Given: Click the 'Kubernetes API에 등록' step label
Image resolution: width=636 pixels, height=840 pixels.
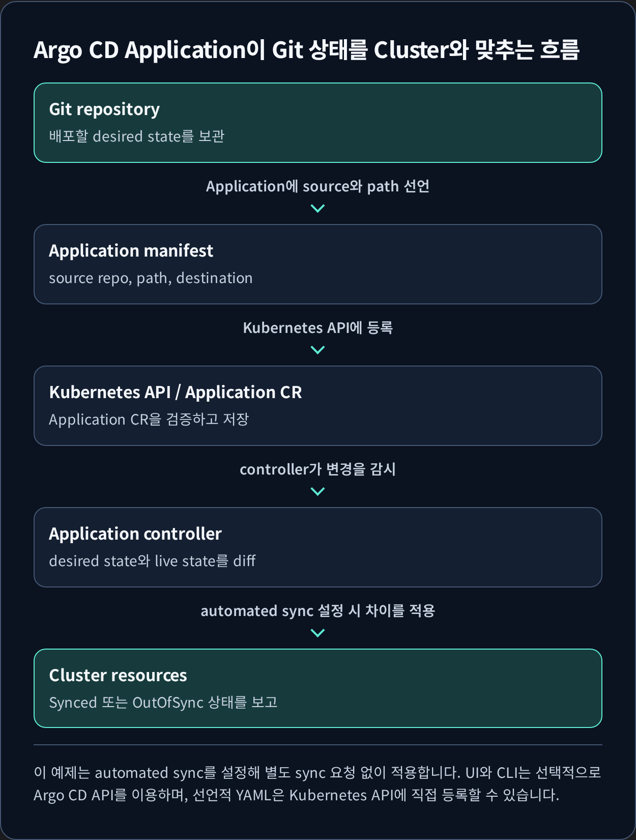Looking at the screenshot, I should (x=317, y=328).
